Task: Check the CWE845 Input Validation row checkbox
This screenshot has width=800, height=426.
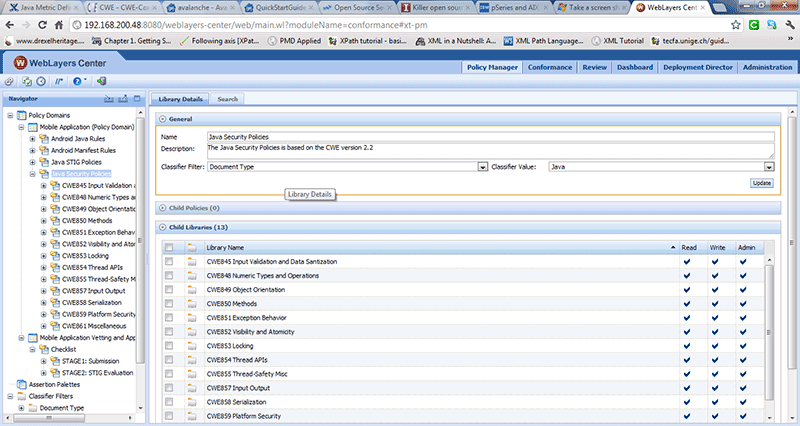Action: [x=169, y=261]
